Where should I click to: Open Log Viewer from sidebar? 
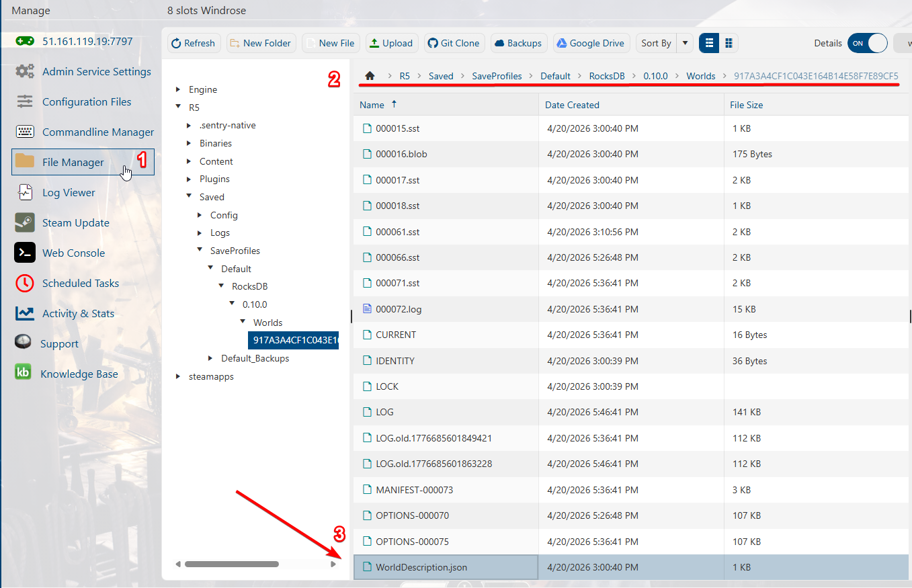point(69,193)
